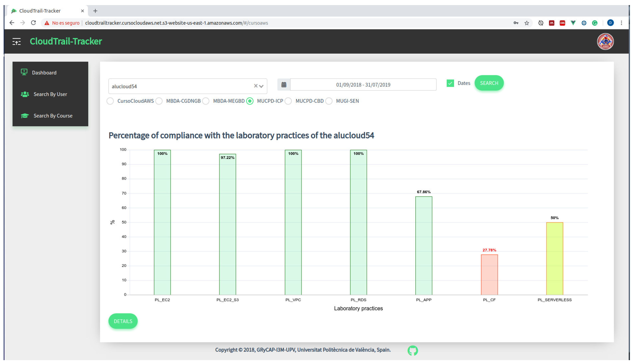Select the CursoCloudAWS radio button
Screen dimensions: 633x364
[x=110, y=101]
